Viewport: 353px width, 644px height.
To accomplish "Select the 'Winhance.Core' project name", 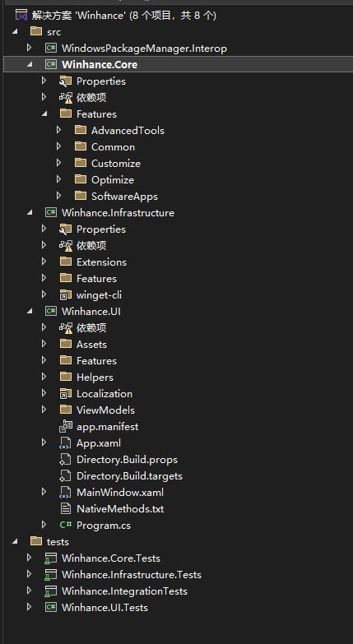I will tap(100, 64).
